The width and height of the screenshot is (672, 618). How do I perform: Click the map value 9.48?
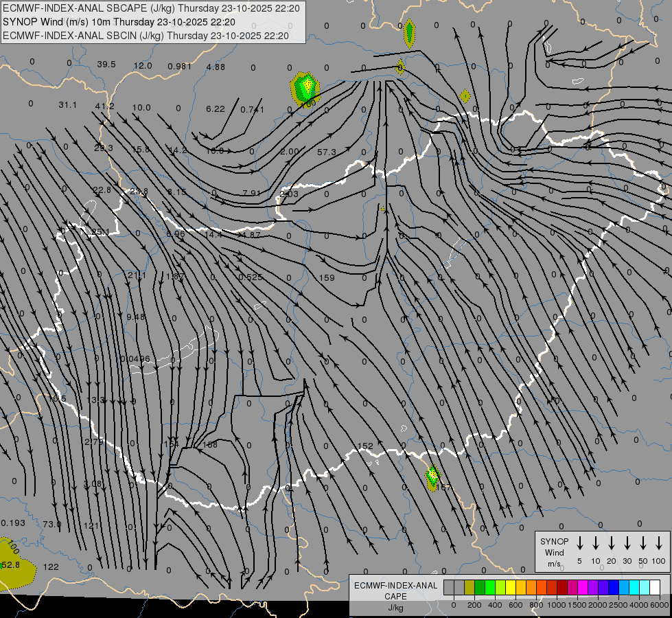(x=136, y=317)
